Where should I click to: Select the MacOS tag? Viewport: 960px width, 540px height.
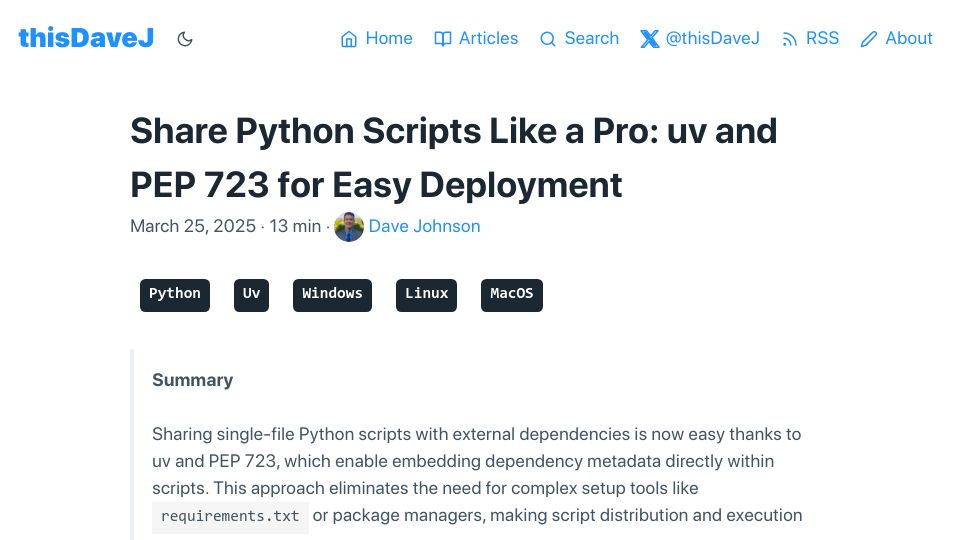512,295
